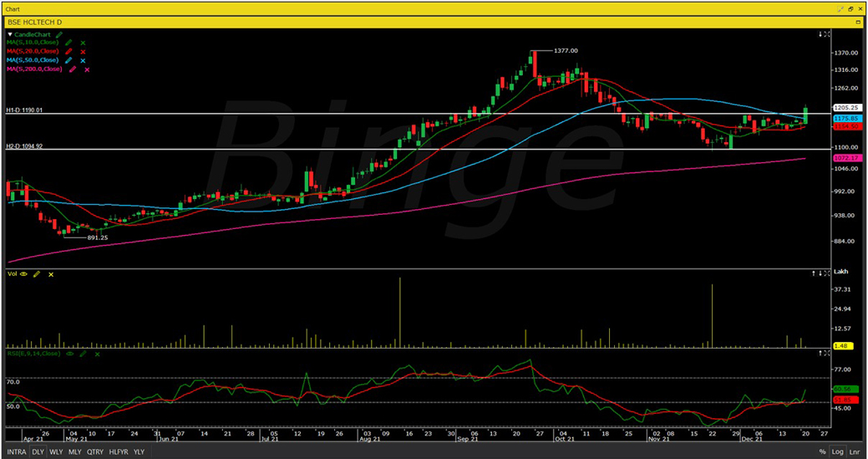This screenshot has height=459, width=868.
Task: Click the MA(S,200.0,Close) legend label
Action: [x=33, y=69]
